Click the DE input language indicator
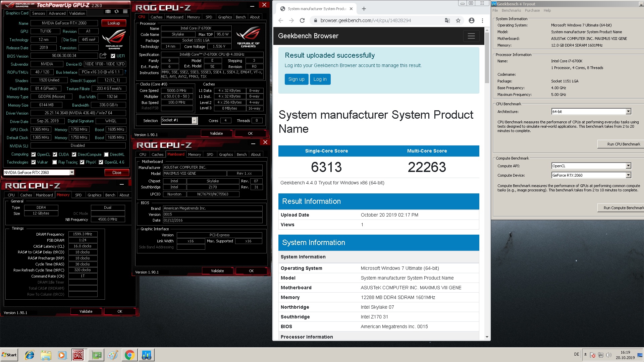The image size is (644, 362). tap(576, 354)
